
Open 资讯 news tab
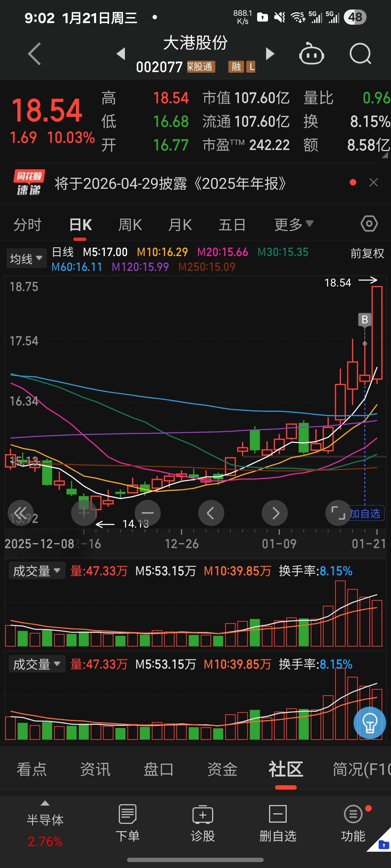(x=95, y=770)
